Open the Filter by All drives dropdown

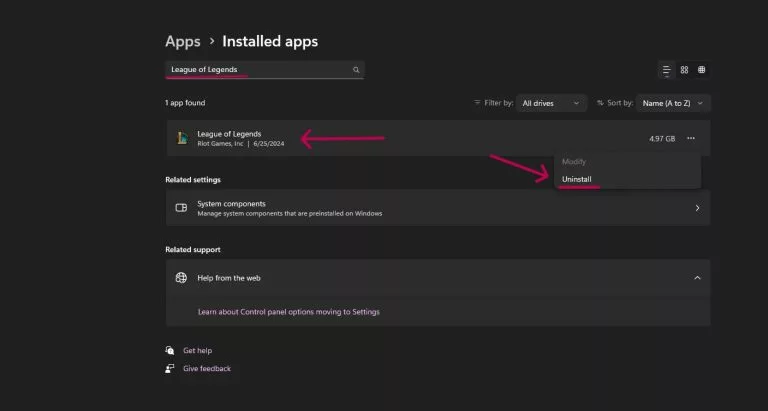(x=551, y=103)
